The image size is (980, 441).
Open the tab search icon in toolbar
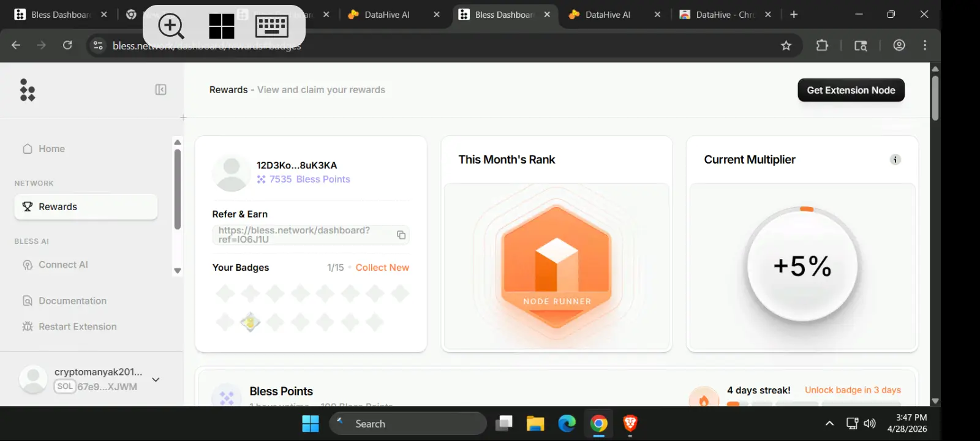coord(861,45)
